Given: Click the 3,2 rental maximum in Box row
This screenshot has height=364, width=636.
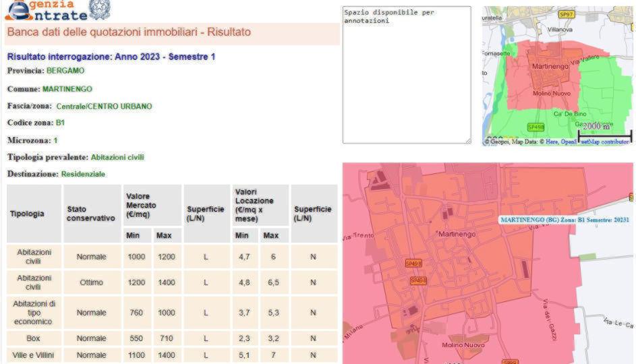Looking at the screenshot, I should (273, 338).
